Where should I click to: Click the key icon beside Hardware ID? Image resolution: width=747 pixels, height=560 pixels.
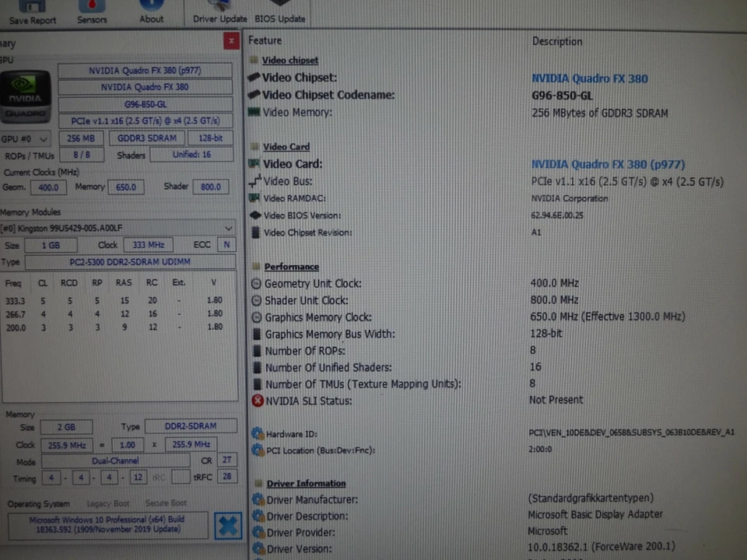click(x=258, y=434)
